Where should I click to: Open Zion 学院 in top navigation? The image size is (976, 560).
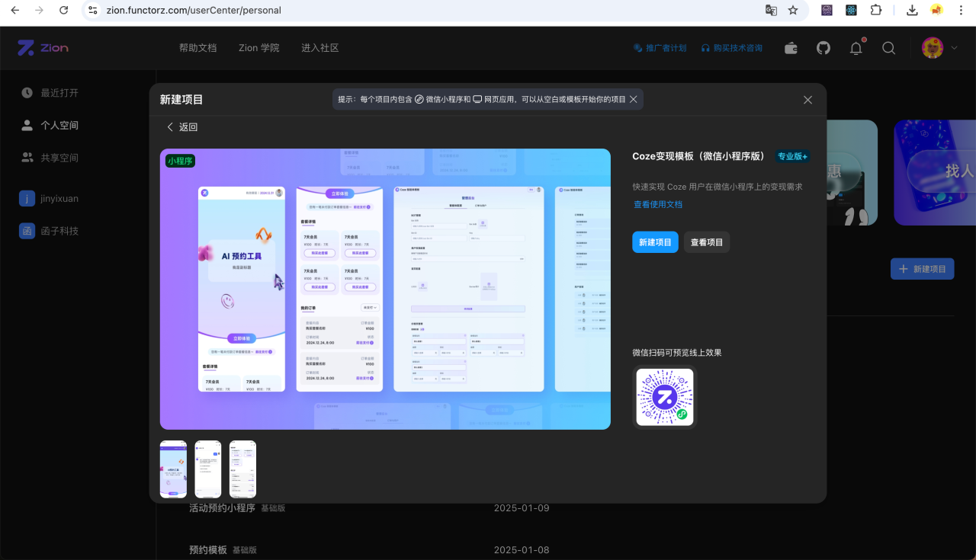coord(259,48)
